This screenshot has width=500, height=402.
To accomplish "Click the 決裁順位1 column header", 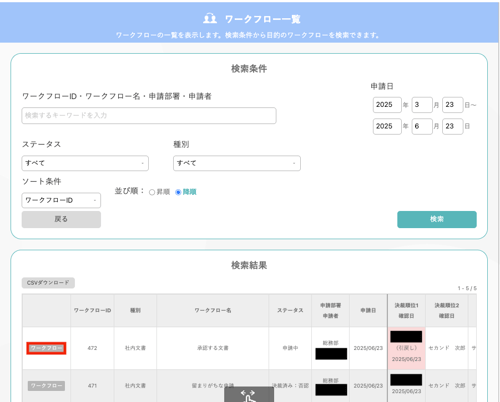I will [x=406, y=310].
